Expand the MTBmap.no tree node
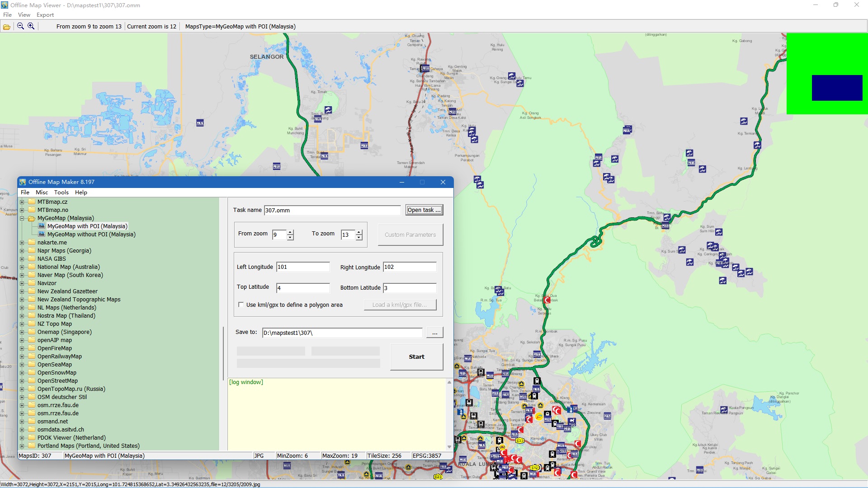Screen dimensions: 868x488 pyautogui.click(x=22, y=210)
